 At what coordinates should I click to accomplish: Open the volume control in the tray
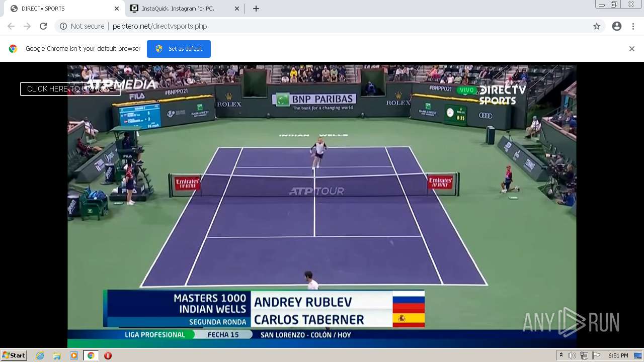click(x=572, y=355)
